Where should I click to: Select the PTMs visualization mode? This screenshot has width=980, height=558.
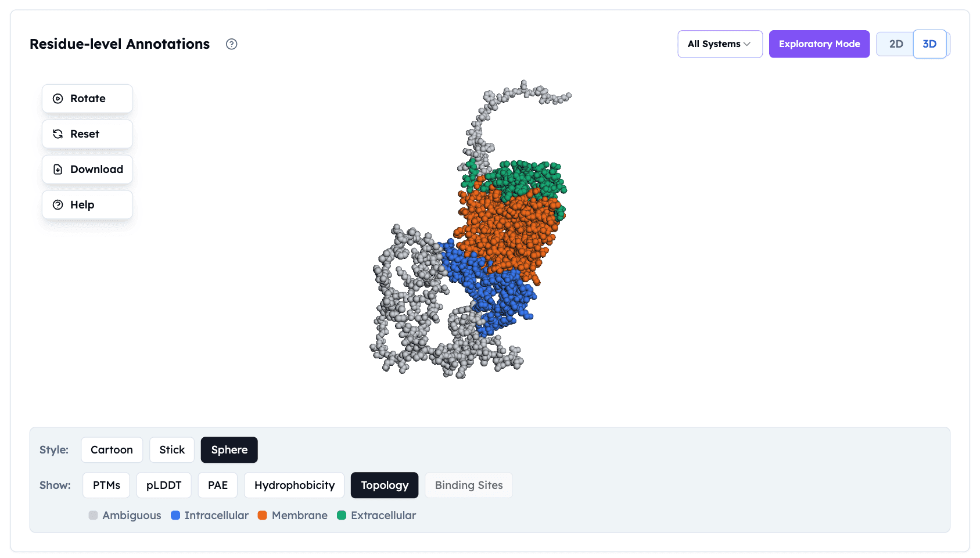106,485
